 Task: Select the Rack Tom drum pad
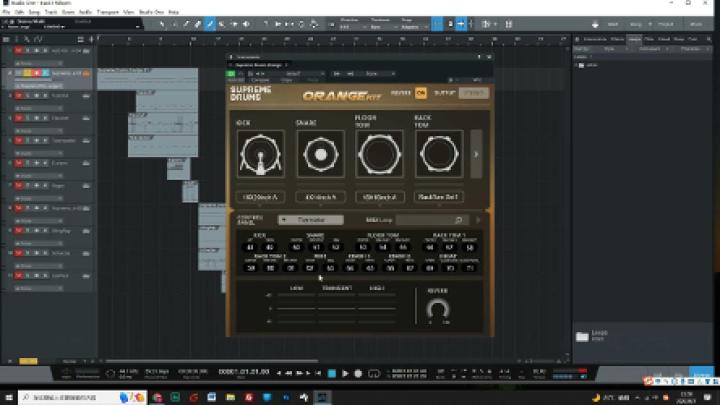[x=439, y=154]
